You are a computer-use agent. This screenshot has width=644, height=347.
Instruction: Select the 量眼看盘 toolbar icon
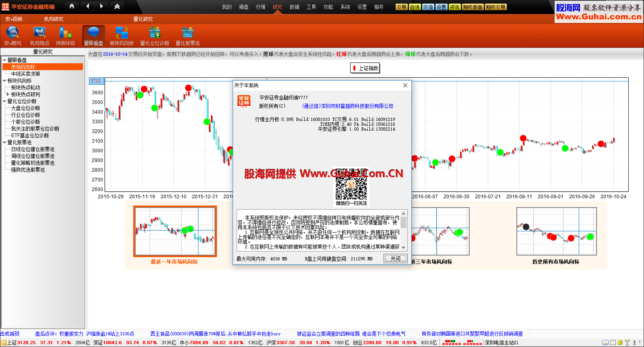93,35
